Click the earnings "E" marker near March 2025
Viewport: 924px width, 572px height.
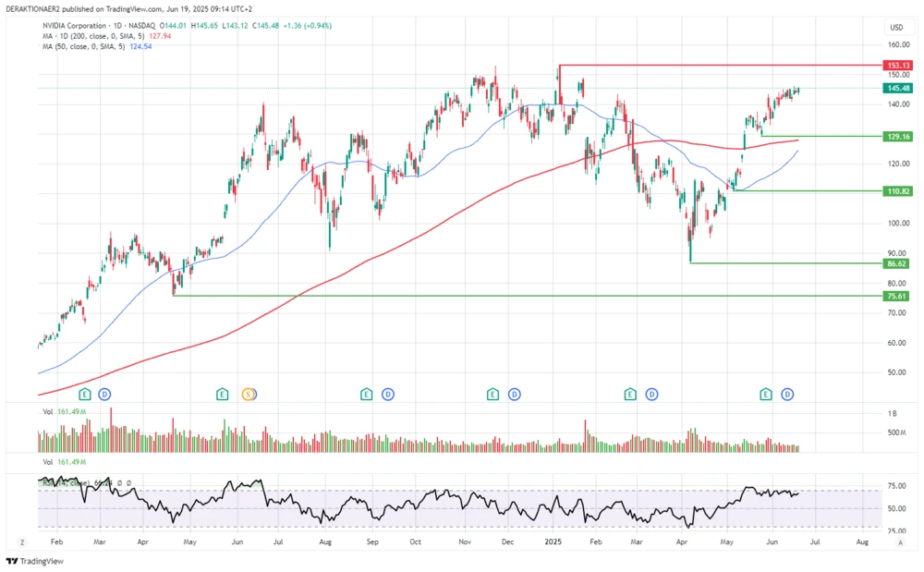[x=629, y=394]
